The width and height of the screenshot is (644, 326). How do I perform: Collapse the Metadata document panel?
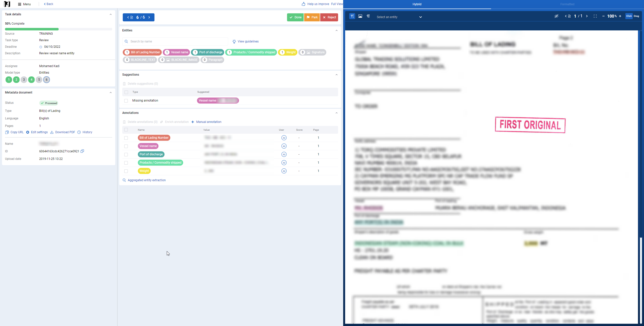111,92
